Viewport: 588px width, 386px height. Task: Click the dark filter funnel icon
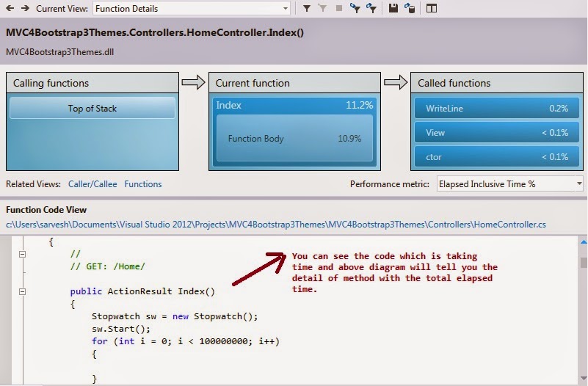pos(306,8)
